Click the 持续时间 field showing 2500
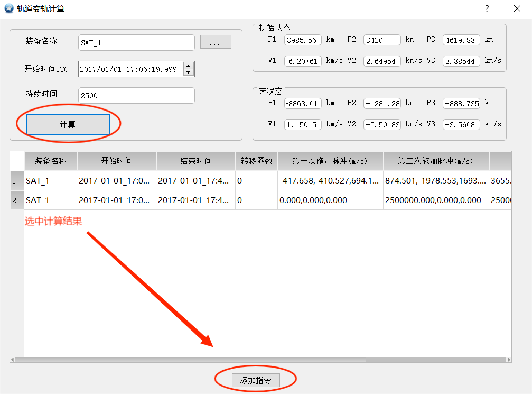The width and height of the screenshot is (532, 394). tap(136, 95)
